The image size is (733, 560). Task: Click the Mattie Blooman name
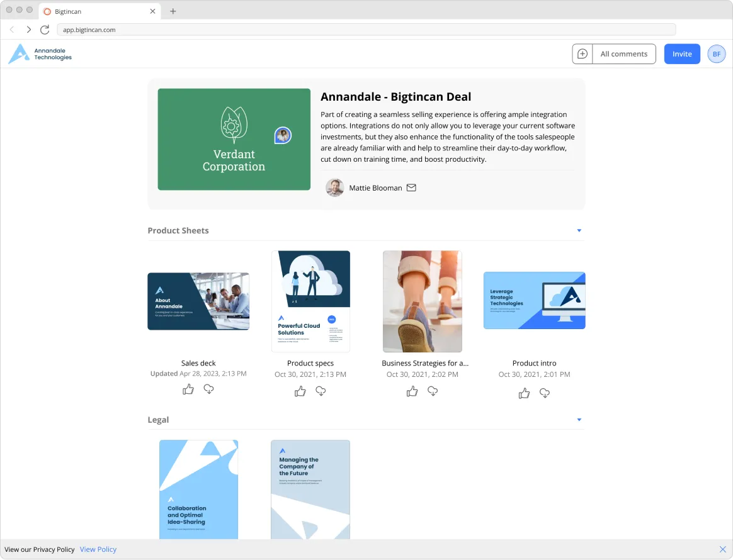(x=375, y=188)
